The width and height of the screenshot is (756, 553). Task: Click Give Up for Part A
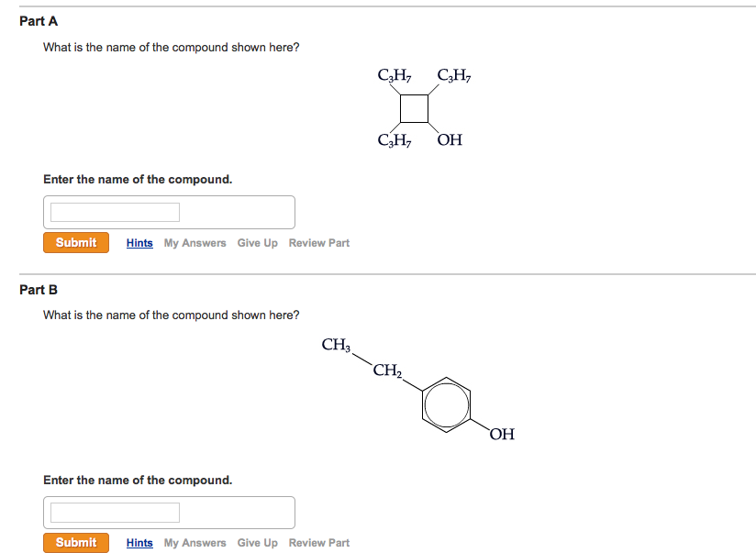[257, 242]
